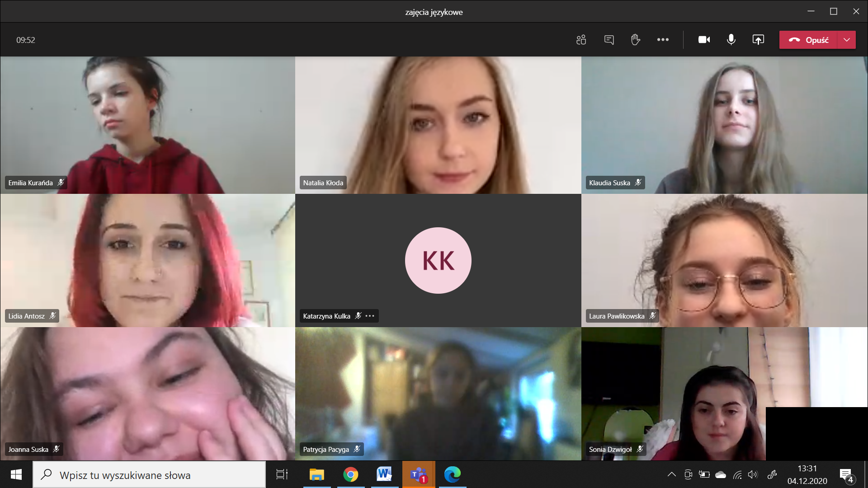The height and width of the screenshot is (488, 868).
Task: Expand the leave options dropdown arrow
Action: [847, 40]
